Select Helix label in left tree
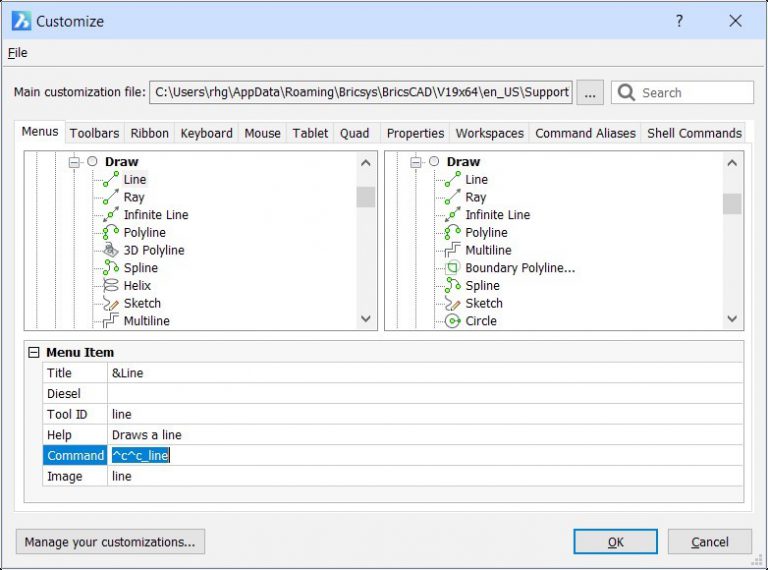The image size is (768, 570). (137, 285)
